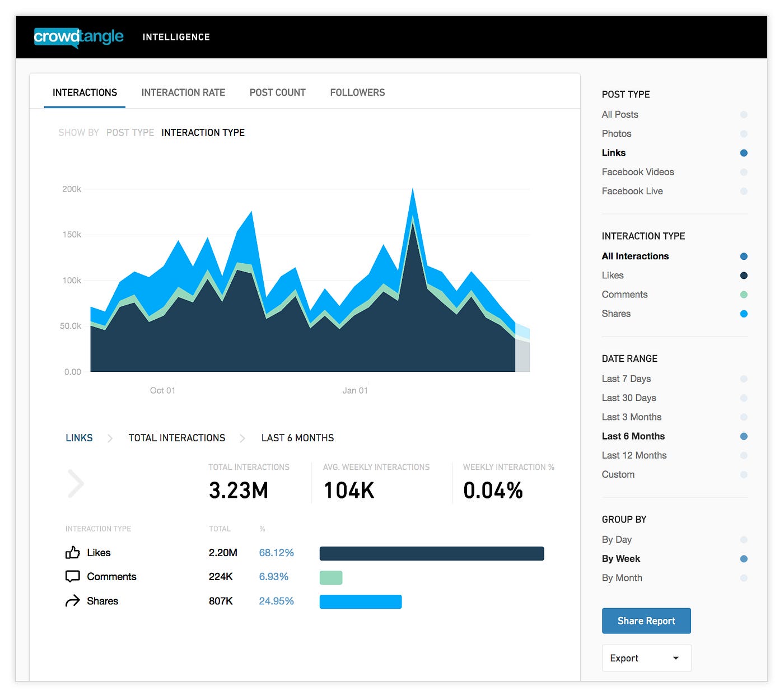Click the Shares arrow icon
Screen dimensions: 784x695
(73, 601)
